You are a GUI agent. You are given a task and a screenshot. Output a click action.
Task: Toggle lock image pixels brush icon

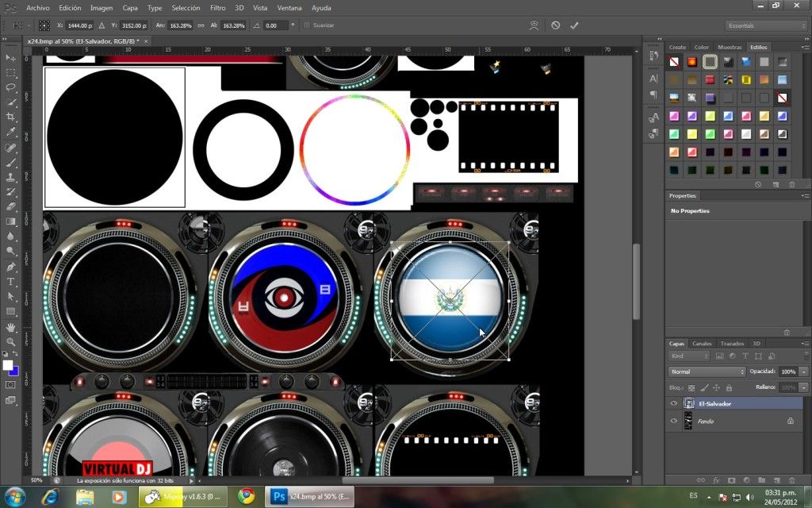[x=704, y=387]
